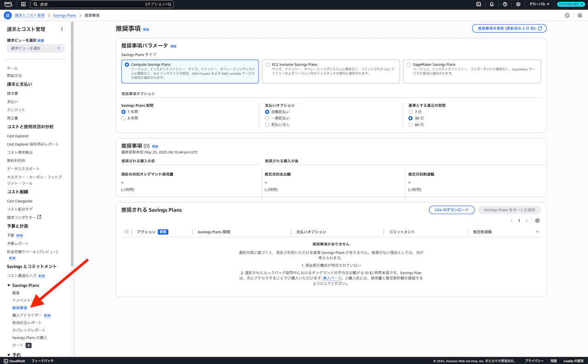Image resolution: width=588 pixels, height=364 pixels.
Task: Select 一部前払い payment option
Action: 267,118
